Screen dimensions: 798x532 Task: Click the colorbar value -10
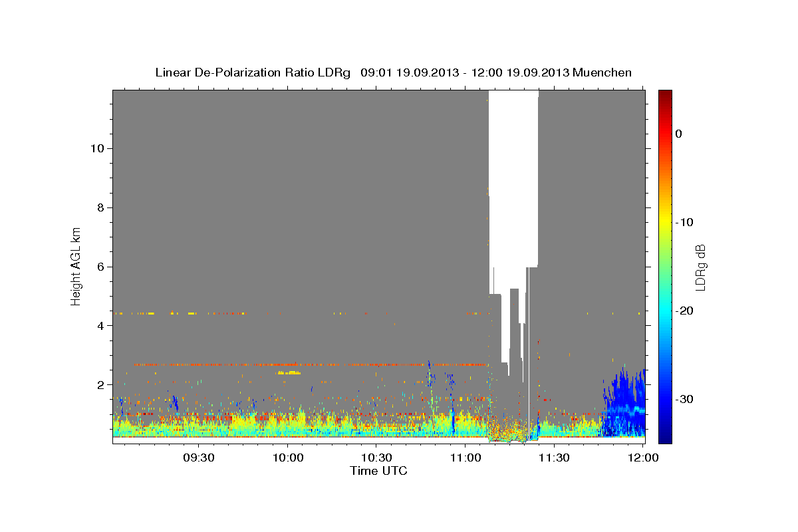[684, 222]
